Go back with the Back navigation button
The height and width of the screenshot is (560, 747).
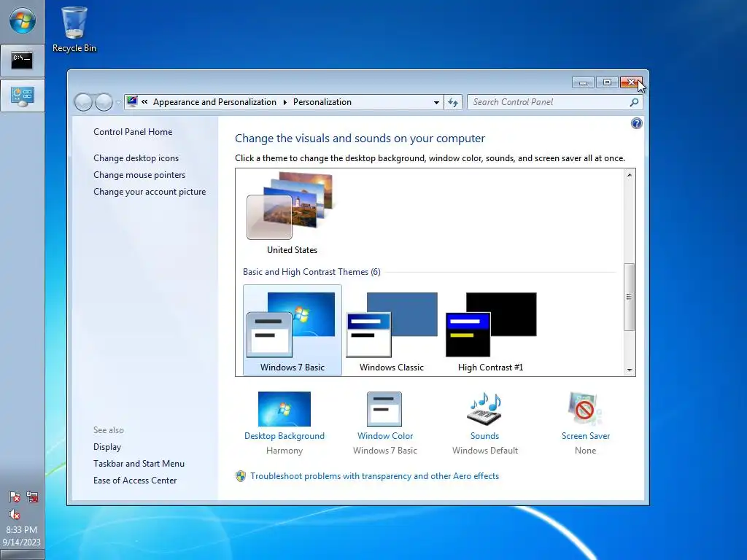tap(83, 102)
